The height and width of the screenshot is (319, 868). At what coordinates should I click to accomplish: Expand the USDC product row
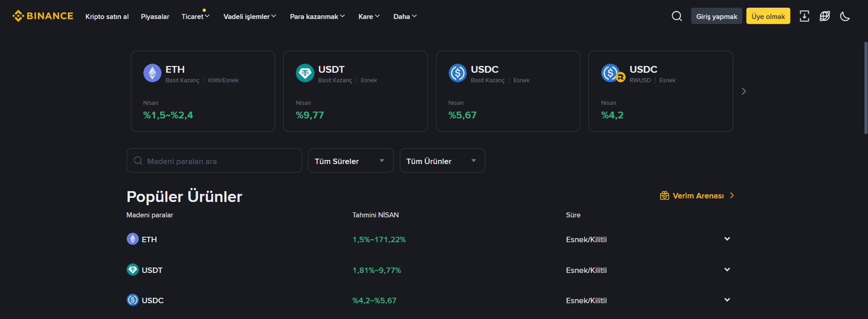click(727, 300)
